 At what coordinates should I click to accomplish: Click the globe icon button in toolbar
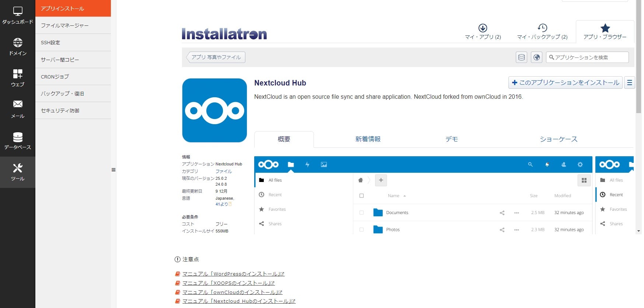536,57
